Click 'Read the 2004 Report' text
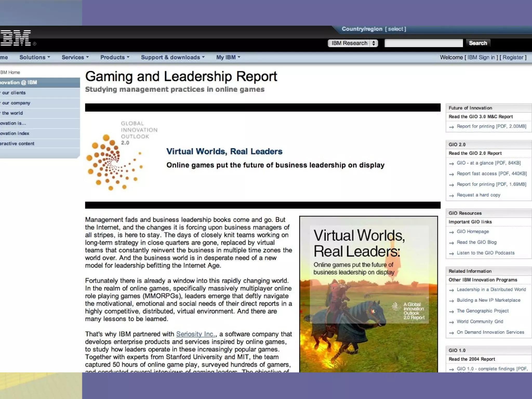The height and width of the screenshot is (399, 532). [472, 359]
